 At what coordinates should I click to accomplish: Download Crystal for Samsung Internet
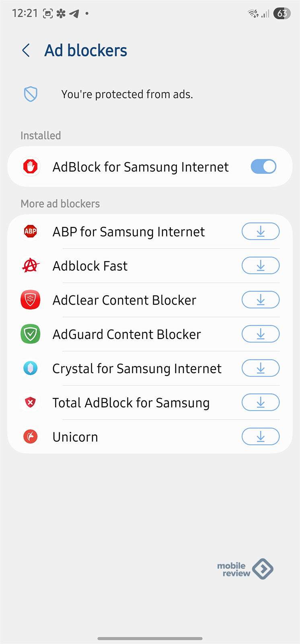[261, 368]
